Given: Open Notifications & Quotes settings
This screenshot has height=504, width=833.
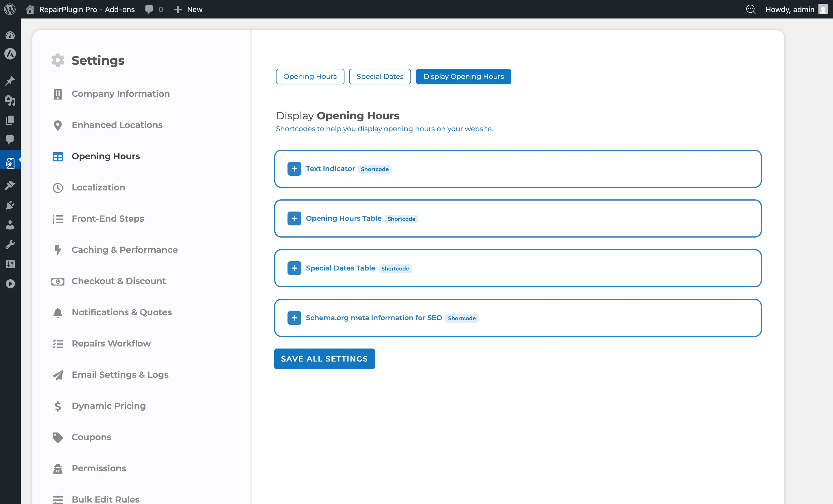Looking at the screenshot, I should 121,312.
